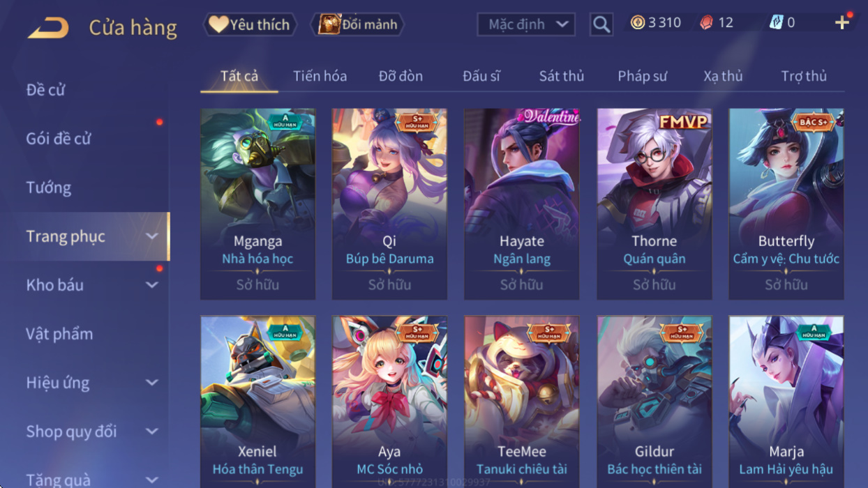Open Đổi mảnh chest exchange

pos(357,24)
